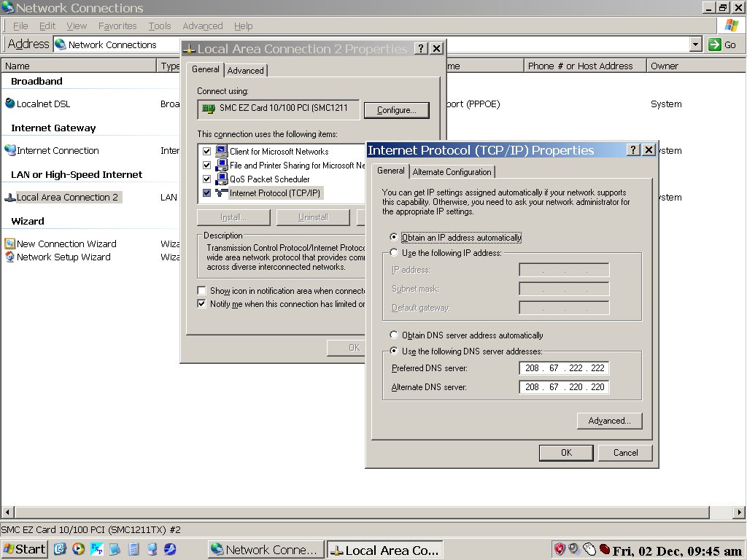Viewport: 747px width, 560px height.
Task: Click the Localnet DSL connection icon
Action: click(9, 103)
